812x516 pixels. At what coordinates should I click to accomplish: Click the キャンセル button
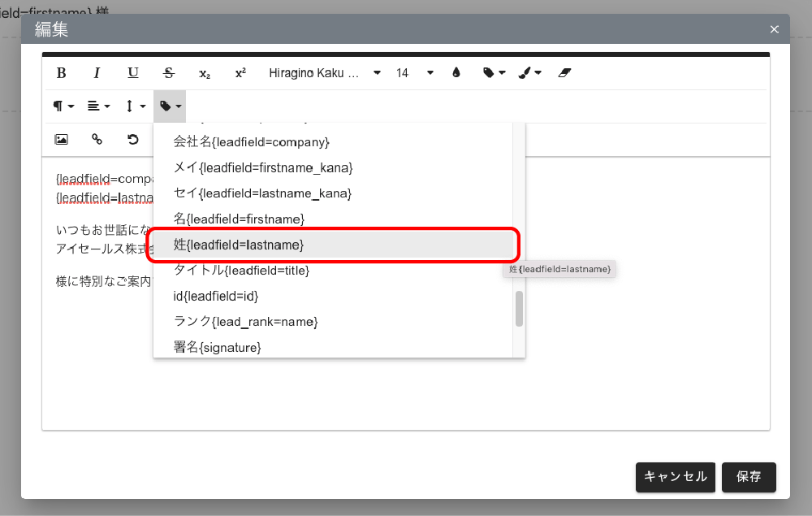[676, 477]
